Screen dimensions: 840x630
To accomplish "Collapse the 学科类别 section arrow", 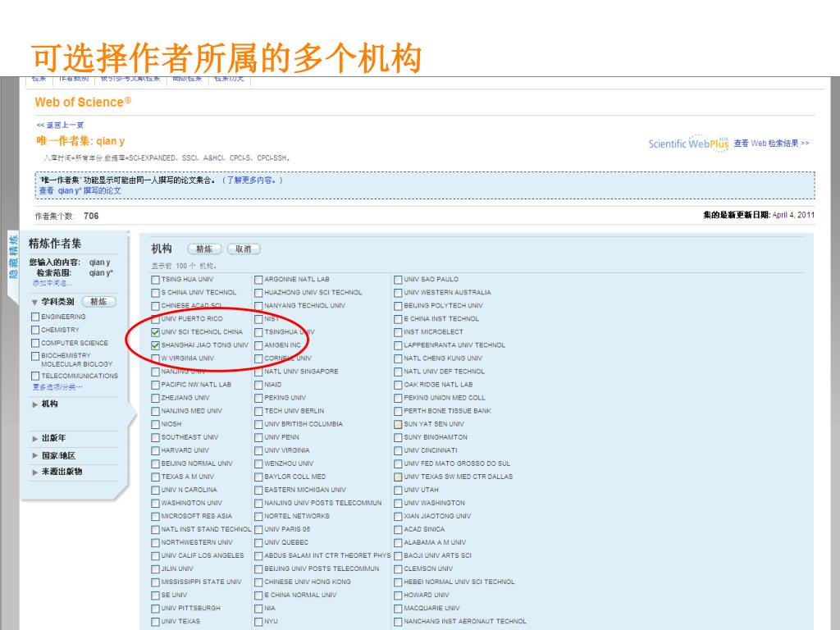I will tap(34, 302).
